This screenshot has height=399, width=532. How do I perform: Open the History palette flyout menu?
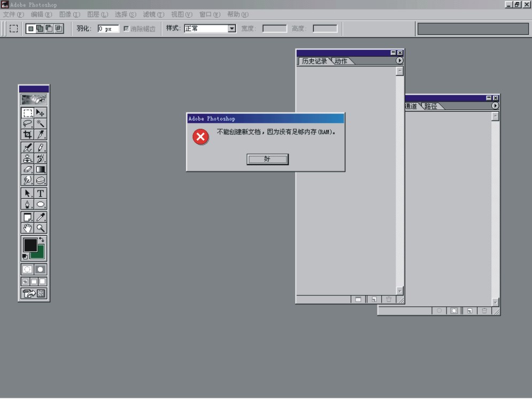399,61
